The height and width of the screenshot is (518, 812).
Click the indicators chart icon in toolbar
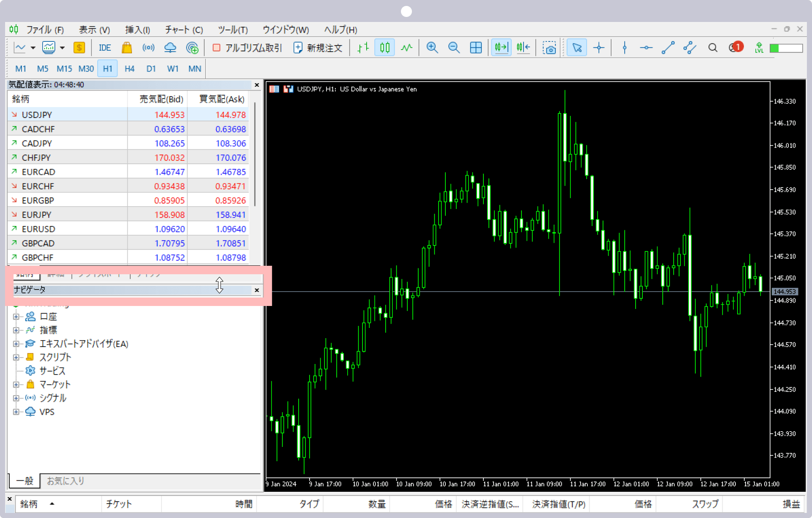[49, 48]
